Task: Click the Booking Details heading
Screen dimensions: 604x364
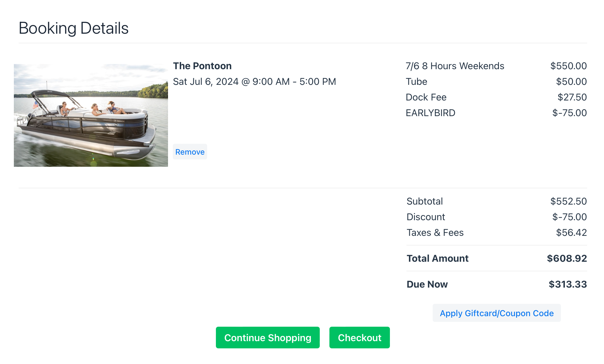Action: coord(73,28)
